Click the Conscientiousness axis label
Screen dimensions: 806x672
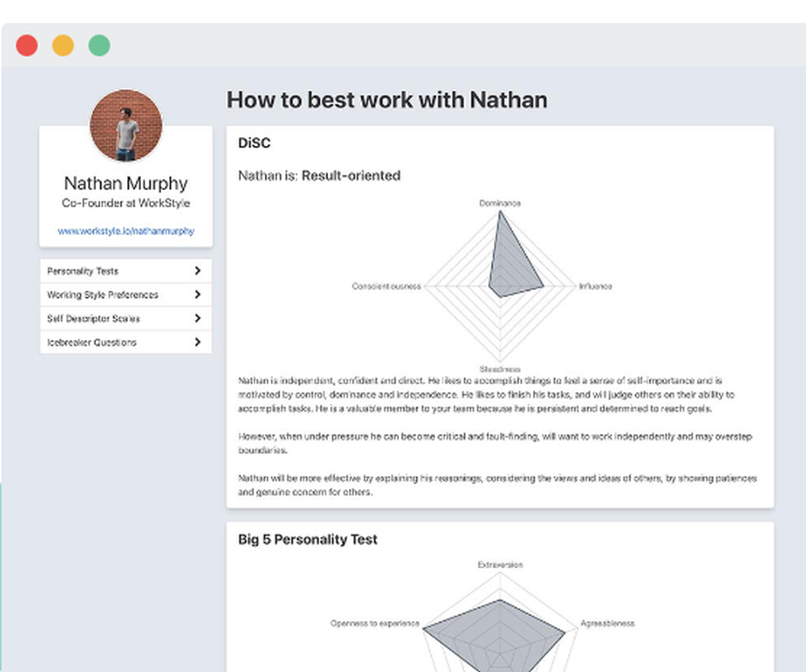(x=387, y=286)
